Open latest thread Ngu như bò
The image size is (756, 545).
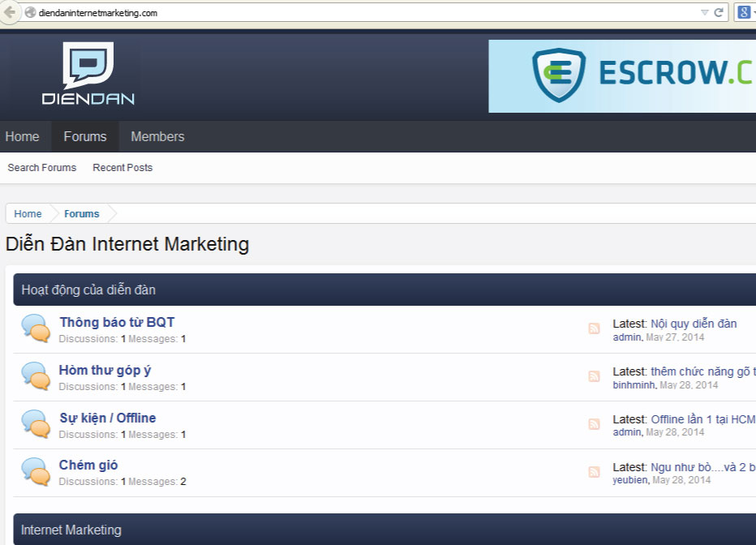point(703,467)
